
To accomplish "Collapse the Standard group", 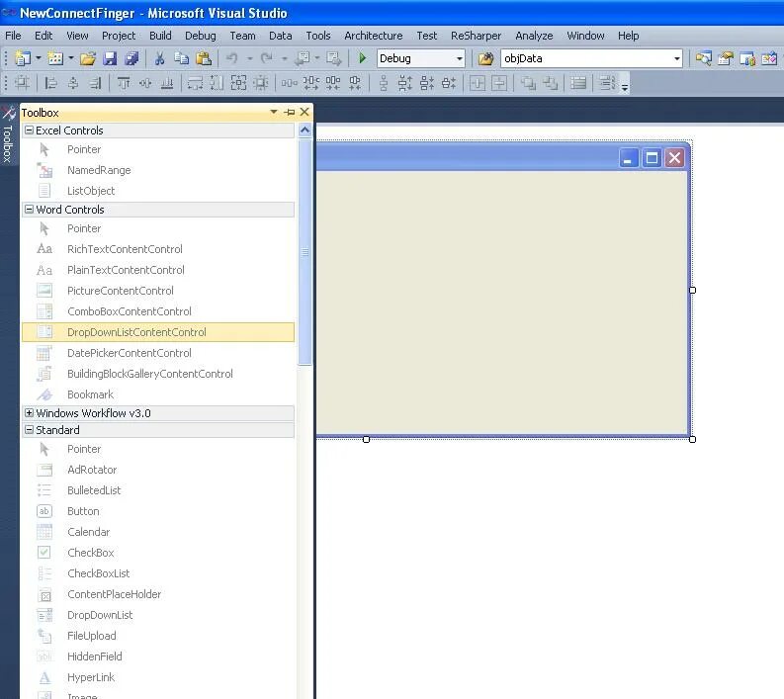I will pyautogui.click(x=29, y=429).
